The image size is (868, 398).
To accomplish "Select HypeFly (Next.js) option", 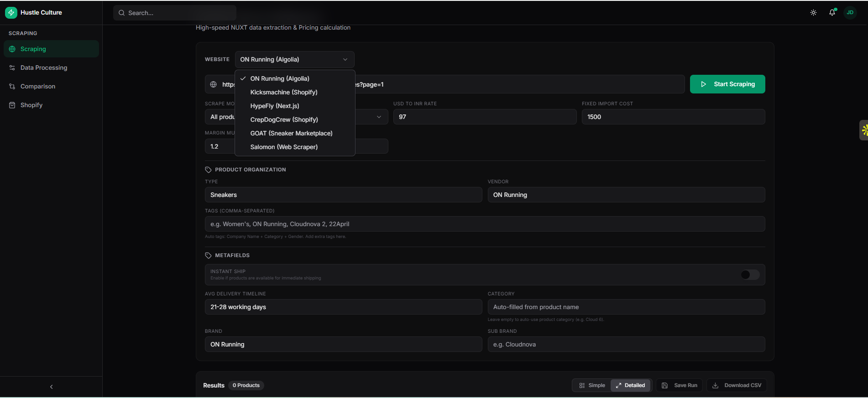I will click(295, 106).
